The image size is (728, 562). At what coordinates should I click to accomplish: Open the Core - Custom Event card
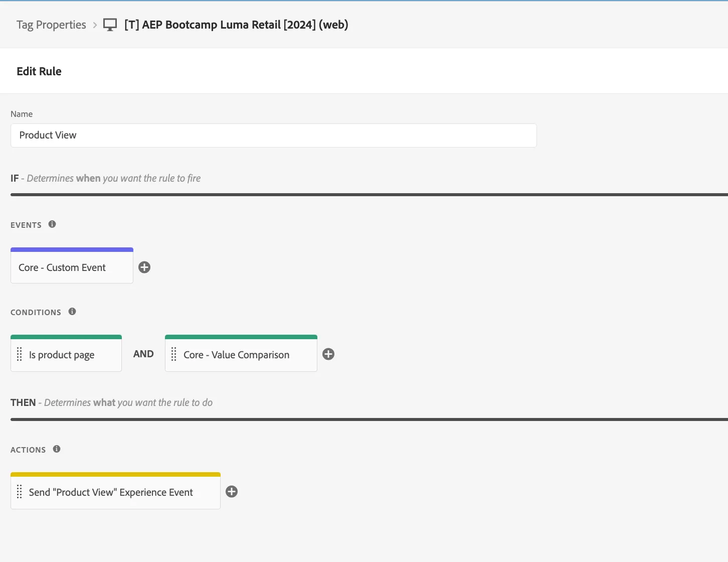pos(72,265)
